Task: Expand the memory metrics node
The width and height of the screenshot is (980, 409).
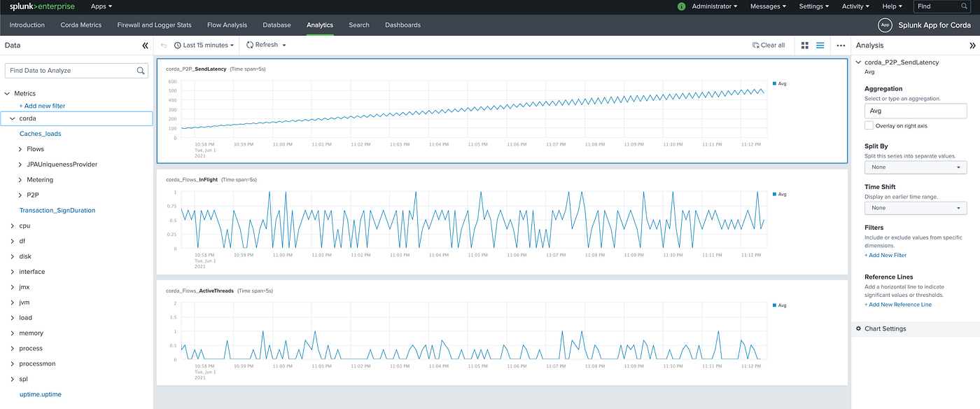Action: click(12, 333)
